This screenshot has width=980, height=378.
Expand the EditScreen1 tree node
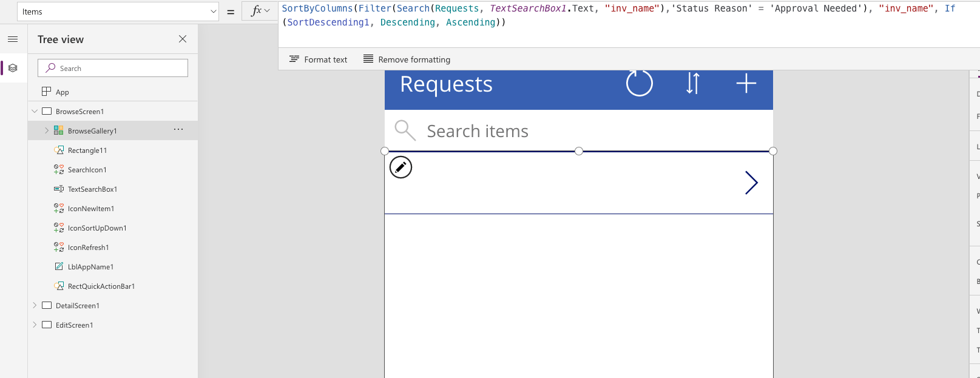click(35, 325)
